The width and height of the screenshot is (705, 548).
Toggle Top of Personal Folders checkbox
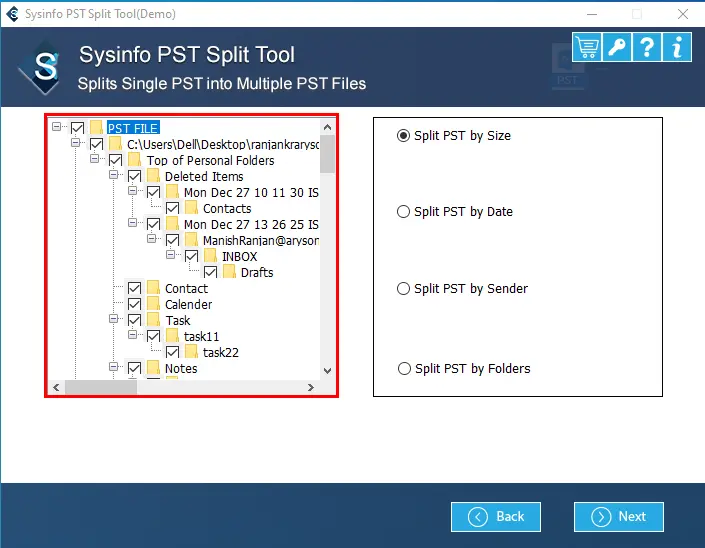116,160
